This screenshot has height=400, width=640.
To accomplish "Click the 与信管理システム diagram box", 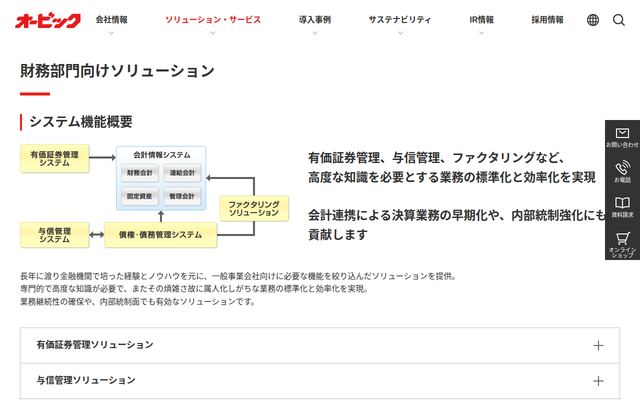I will tap(55, 235).
